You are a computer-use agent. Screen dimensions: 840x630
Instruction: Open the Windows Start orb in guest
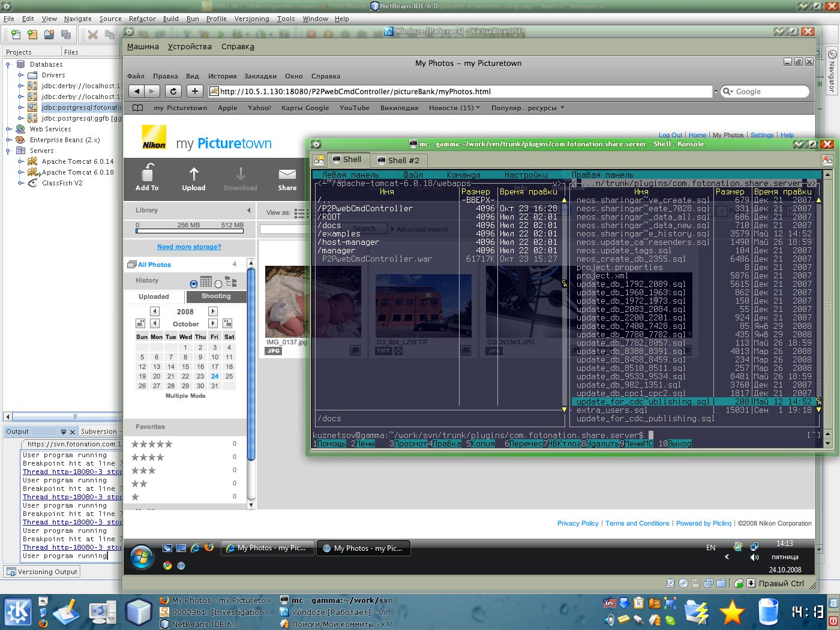click(142, 557)
